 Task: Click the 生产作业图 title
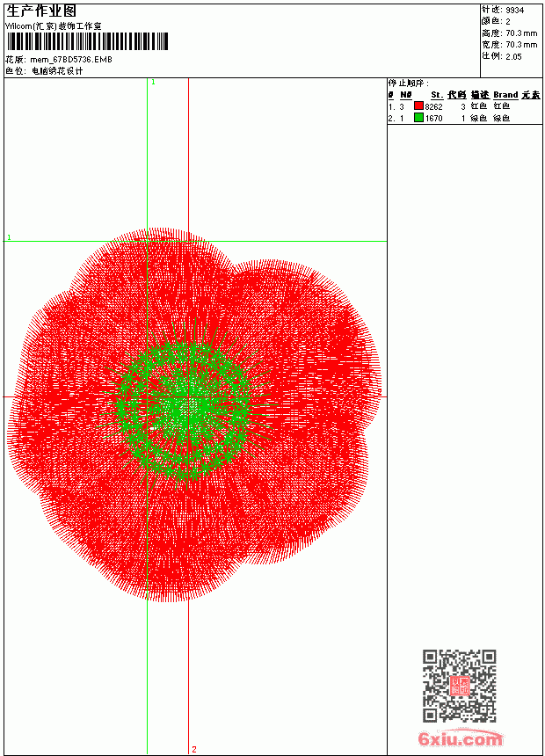[41, 11]
